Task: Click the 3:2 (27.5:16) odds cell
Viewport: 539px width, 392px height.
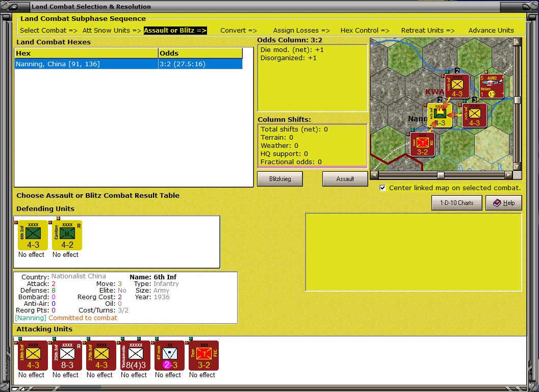Action: click(200, 64)
